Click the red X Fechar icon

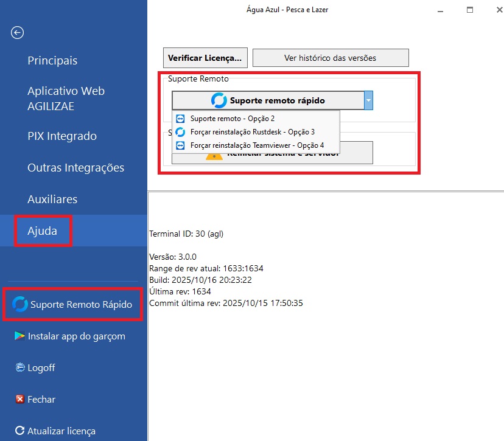19,400
